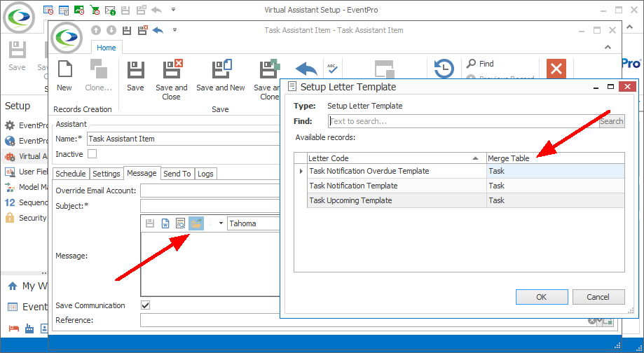Open the Model item in Setup panel

[25, 187]
